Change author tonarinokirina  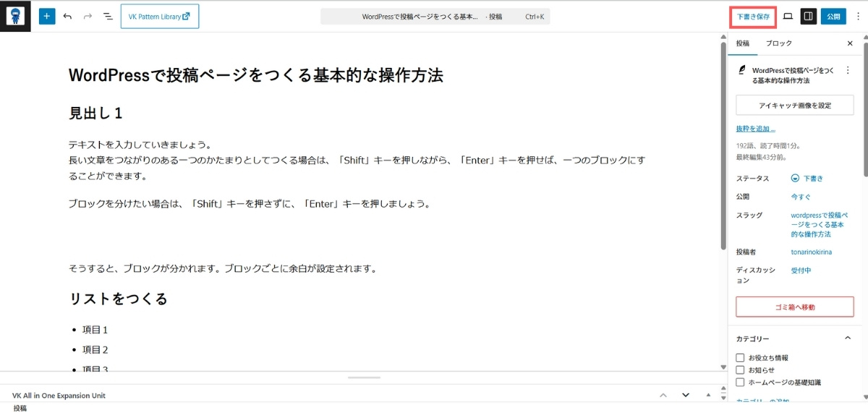pos(812,252)
